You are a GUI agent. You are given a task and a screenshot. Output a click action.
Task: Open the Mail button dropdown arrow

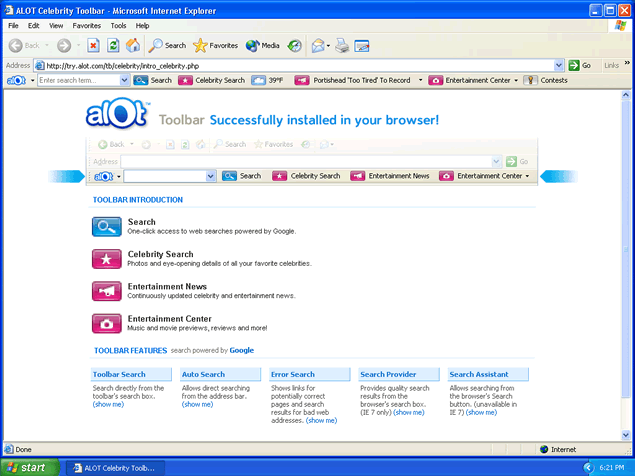click(x=328, y=45)
